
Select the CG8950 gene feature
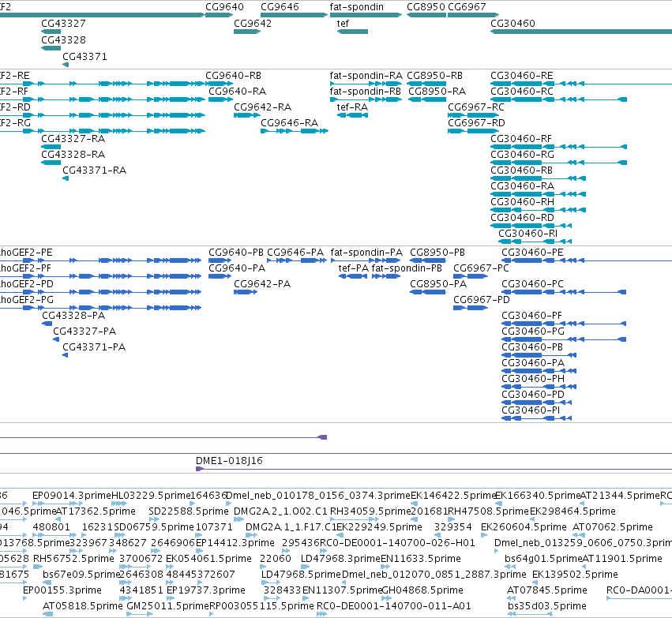coord(426,15)
